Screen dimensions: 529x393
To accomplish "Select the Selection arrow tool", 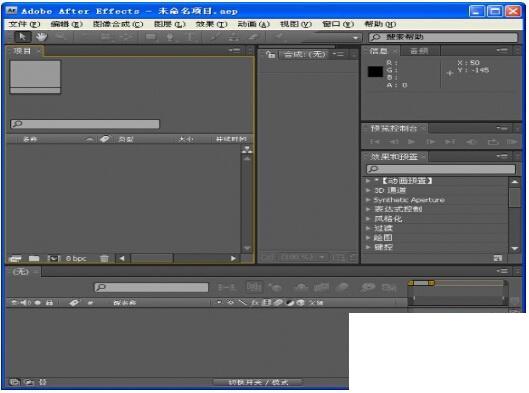I will (x=23, y=36).
